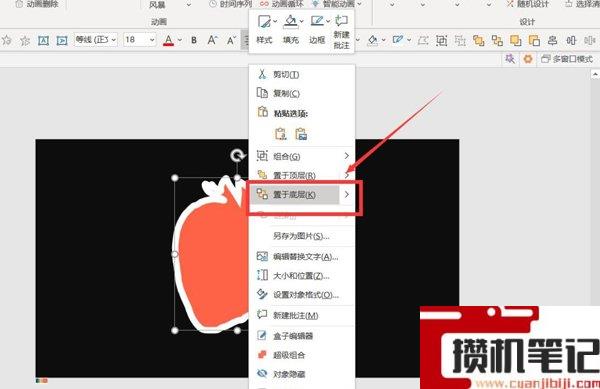Click Animation Loop (动画循环) button

pos(282,4)
